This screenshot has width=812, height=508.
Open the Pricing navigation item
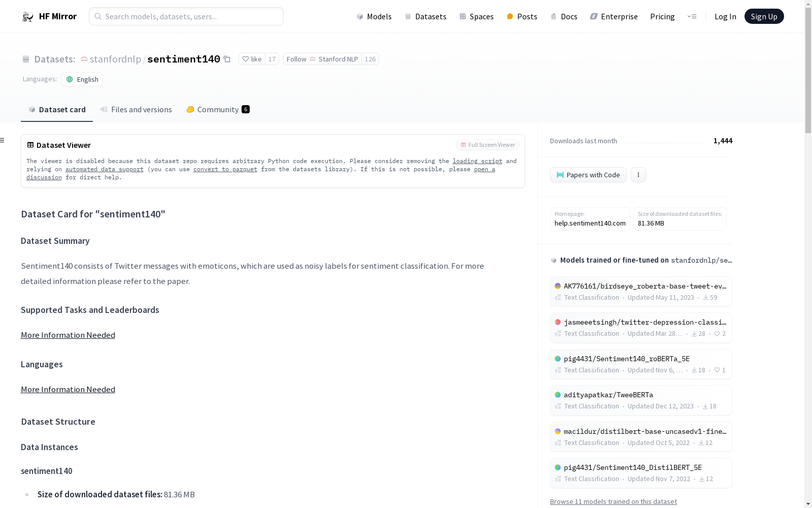662,17
